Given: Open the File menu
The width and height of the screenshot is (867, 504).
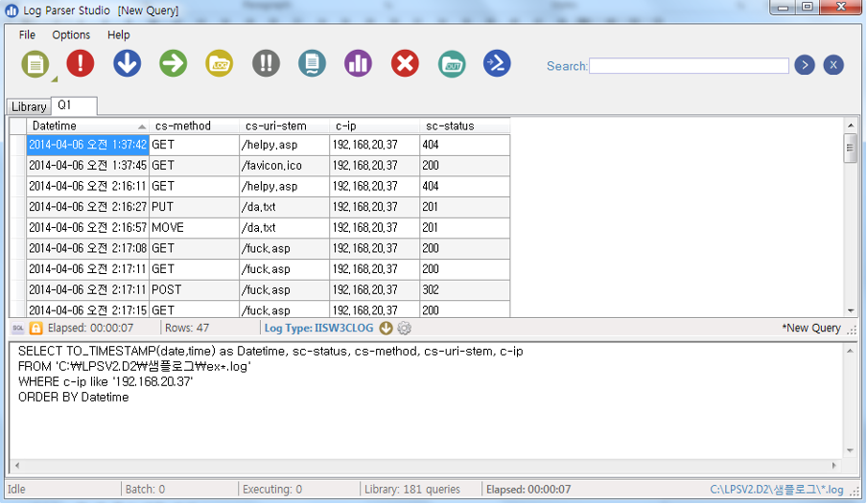Looking at the screenshot, I should (x=27, y=35).
